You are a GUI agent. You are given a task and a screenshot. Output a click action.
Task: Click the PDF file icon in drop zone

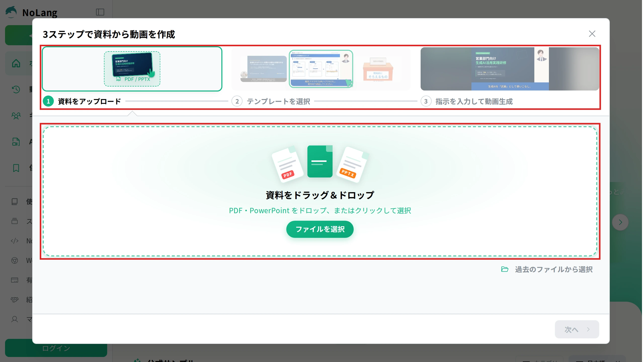click(x=288, y=164)
